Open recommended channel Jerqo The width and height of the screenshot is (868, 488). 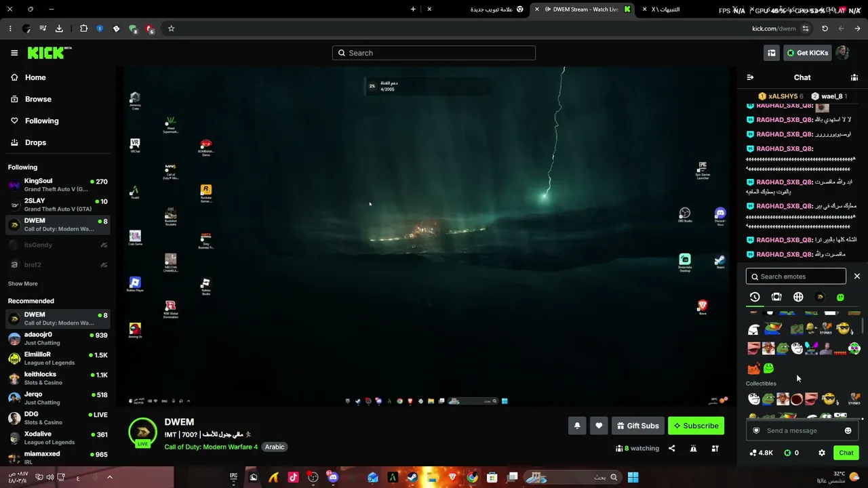(x=58, y=398)
